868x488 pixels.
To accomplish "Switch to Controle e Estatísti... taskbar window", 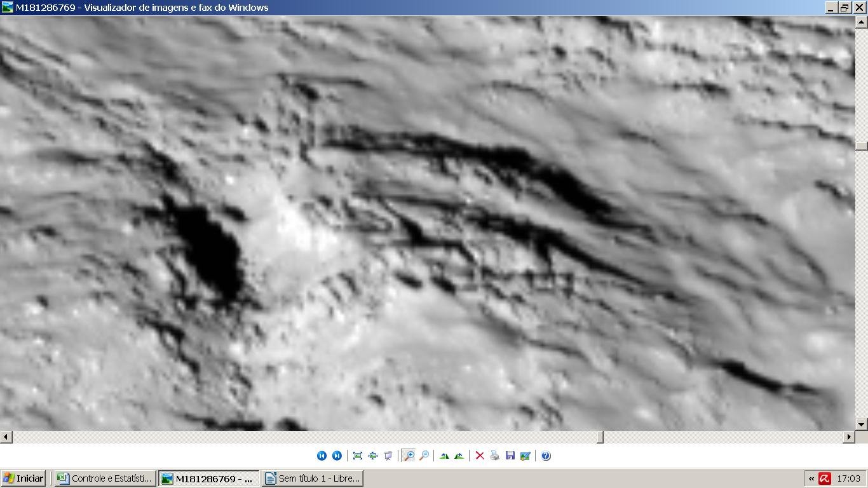I will point(105,478).
